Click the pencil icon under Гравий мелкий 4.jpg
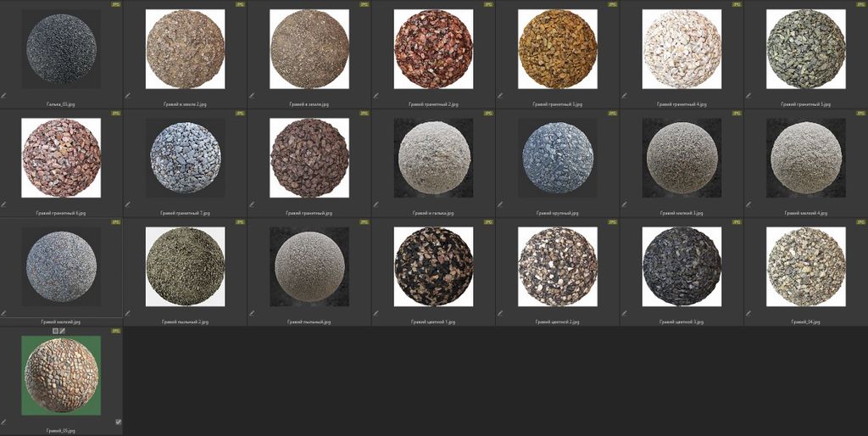868x436 pixels. pyautogui.click(x=748, y=204)
